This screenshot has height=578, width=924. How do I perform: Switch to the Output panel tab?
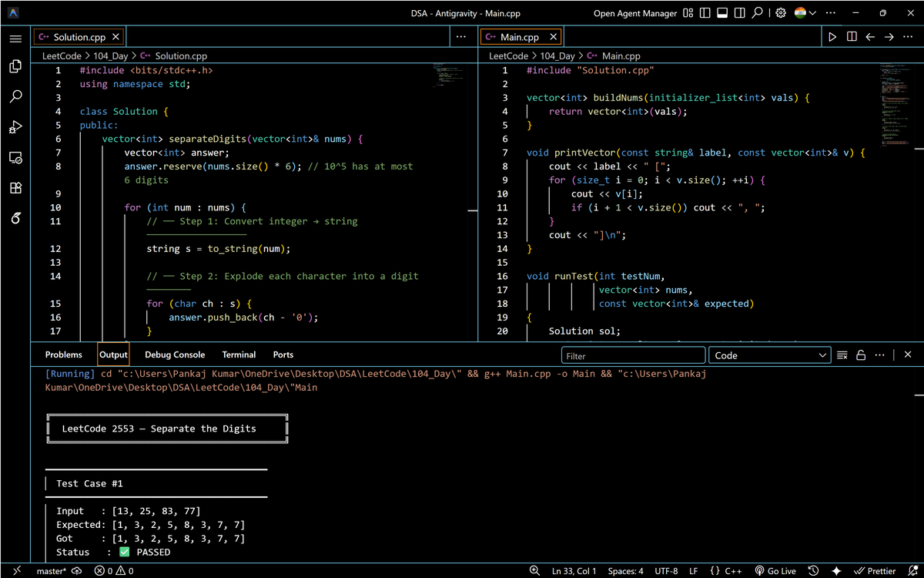(113, 355)
